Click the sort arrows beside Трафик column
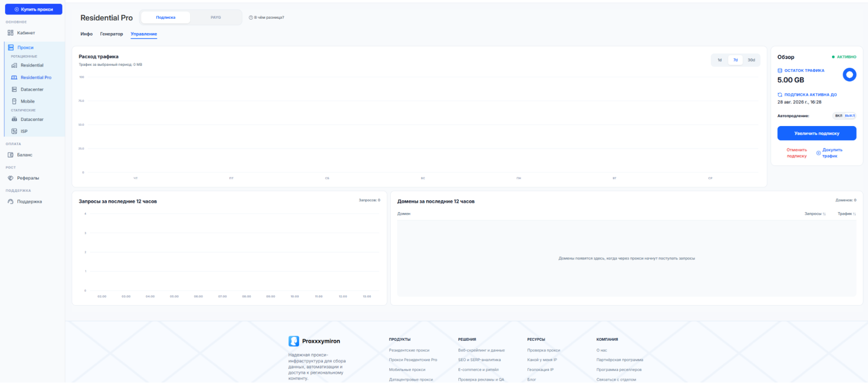This screenshot has height=383, width=868. [855, 214]
